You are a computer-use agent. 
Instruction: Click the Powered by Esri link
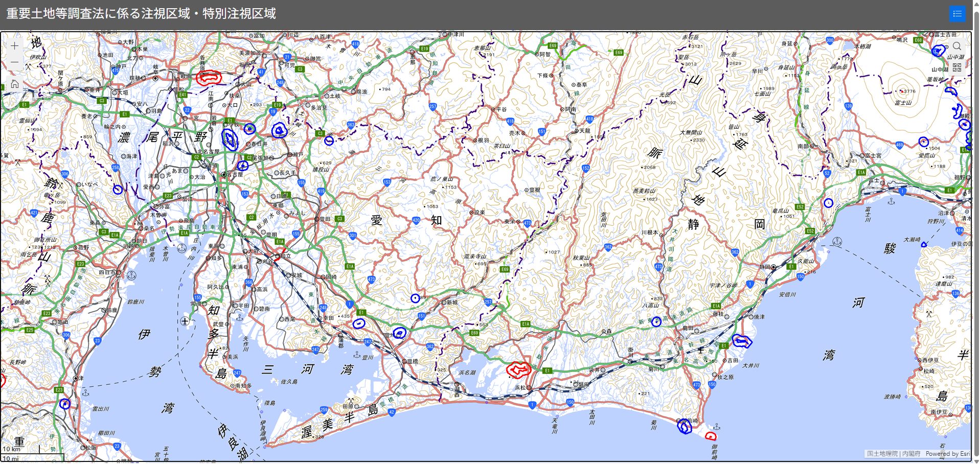947,453
